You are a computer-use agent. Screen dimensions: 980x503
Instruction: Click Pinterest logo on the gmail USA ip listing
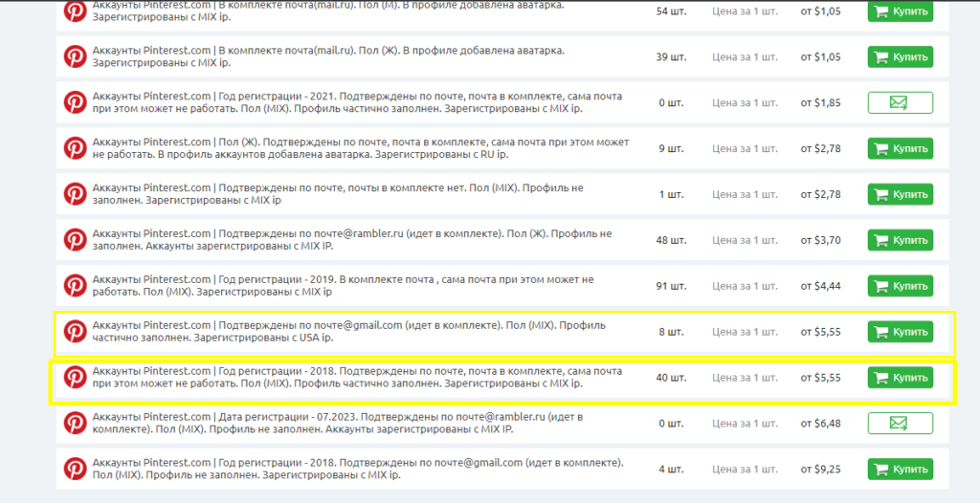75,332
